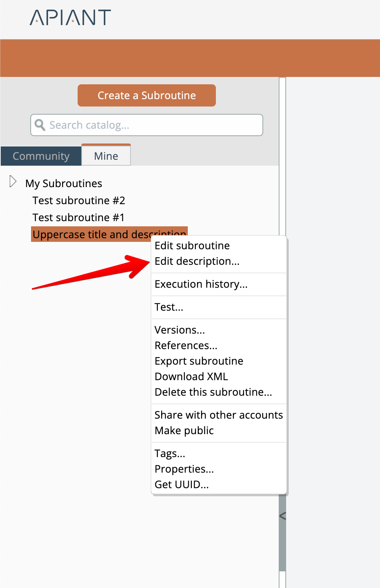Click the search magnifier icon
This screenshot has width=380, height=588.
click(40, 125)
